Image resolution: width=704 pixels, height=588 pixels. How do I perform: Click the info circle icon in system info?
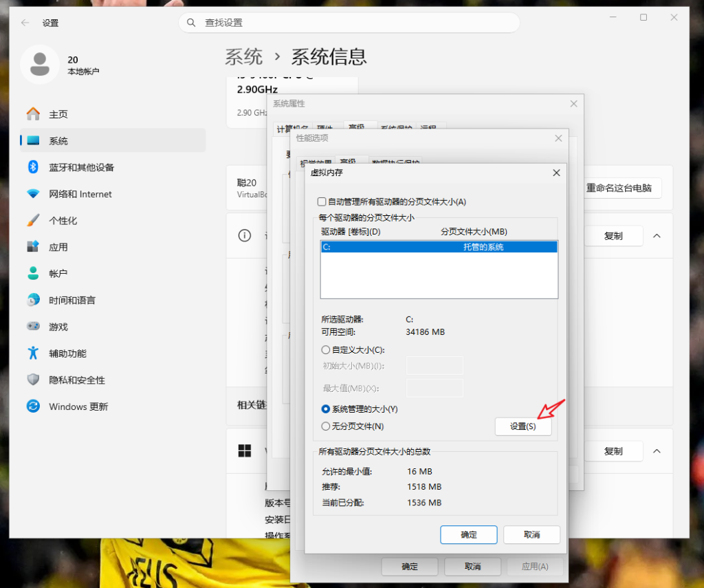pos(245,235)
